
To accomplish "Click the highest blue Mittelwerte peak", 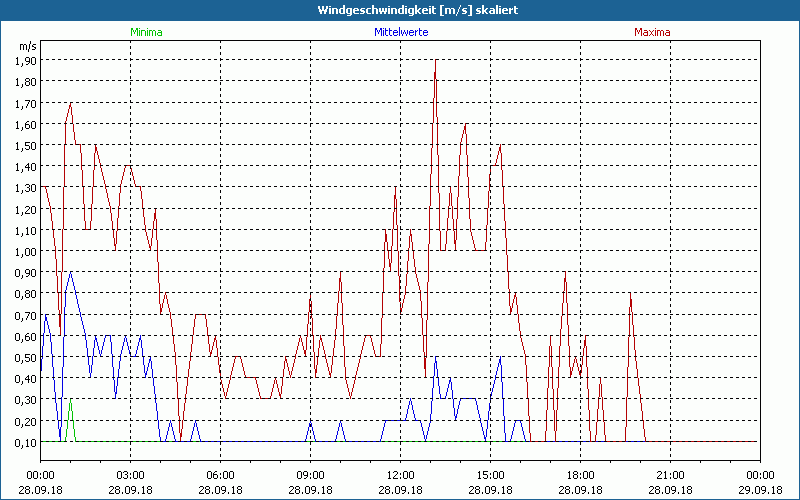I will tap(70, 273).
